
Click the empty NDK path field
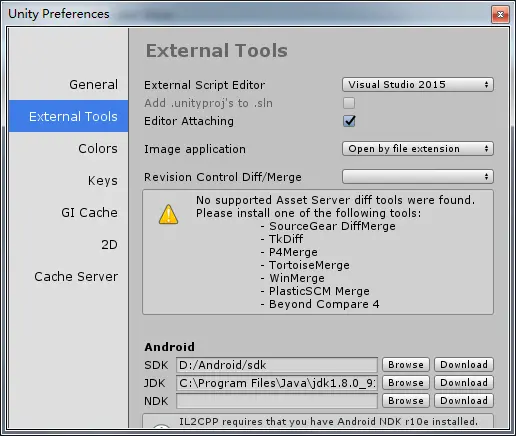coord(277,401)
